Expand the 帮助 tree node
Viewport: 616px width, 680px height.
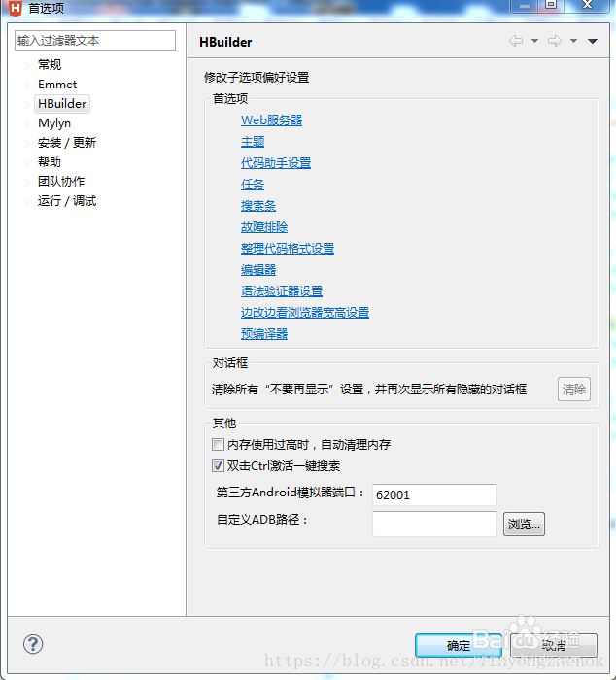coord(27,162)
